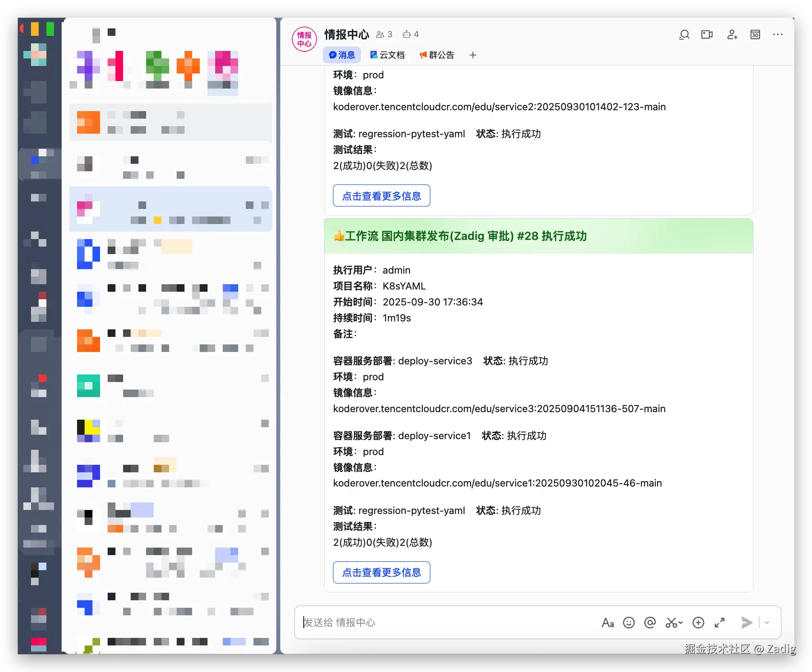
Task: Click the workflow #28 执行成功 card header
Action: [538, 236]
